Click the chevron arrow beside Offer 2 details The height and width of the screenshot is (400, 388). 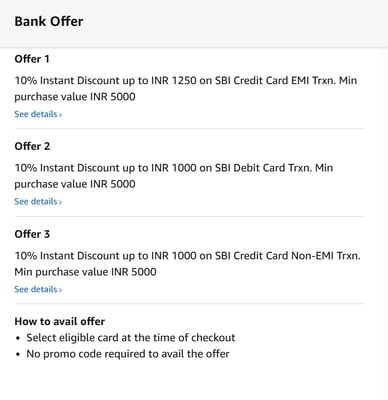60,202
